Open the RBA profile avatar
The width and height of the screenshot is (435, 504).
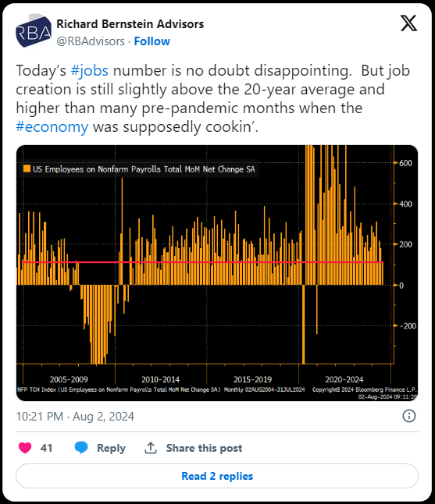coord(34,31)
